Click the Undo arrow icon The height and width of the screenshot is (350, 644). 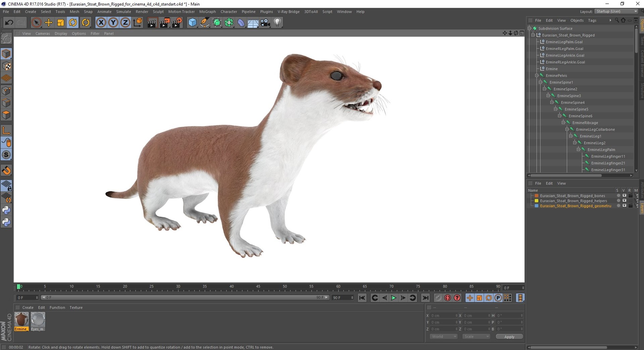[9, 22]
